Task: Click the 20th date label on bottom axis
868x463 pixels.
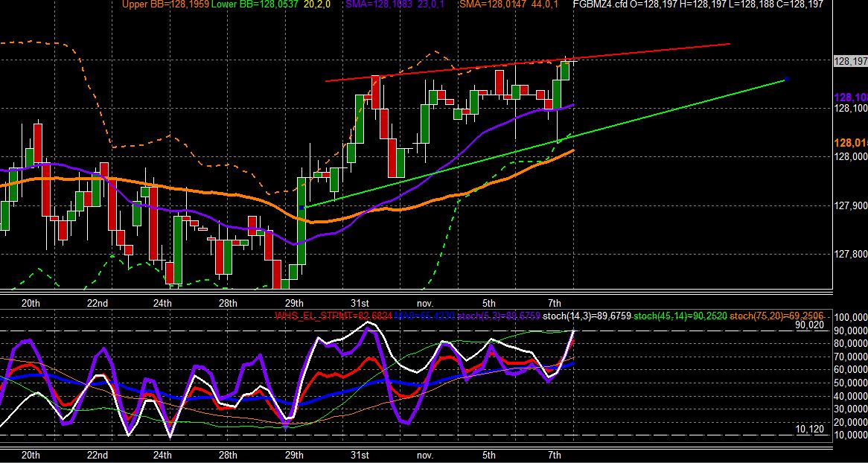Action: (31, 456)
